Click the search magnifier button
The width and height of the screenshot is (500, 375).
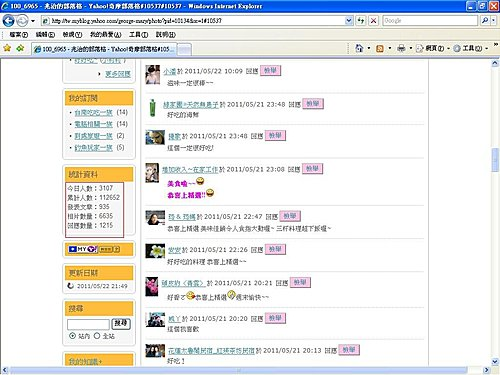(485, 21)
